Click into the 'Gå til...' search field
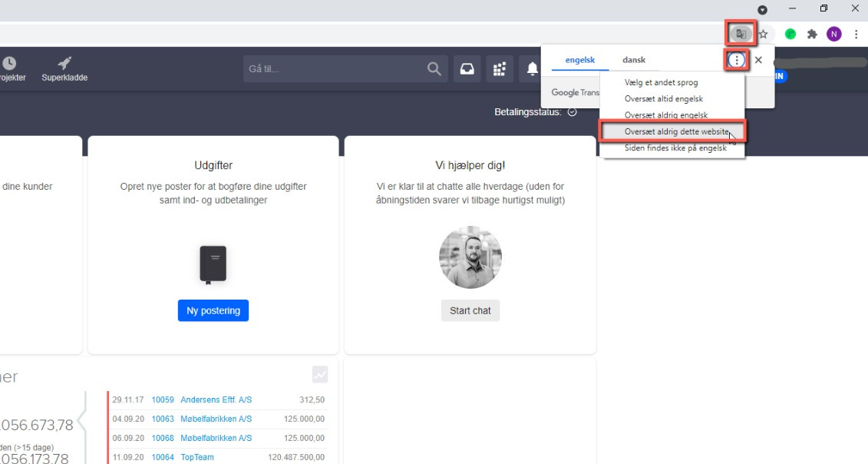Viewport: 868px width, 464px height. pyautogui.click(x=334, y=69)
